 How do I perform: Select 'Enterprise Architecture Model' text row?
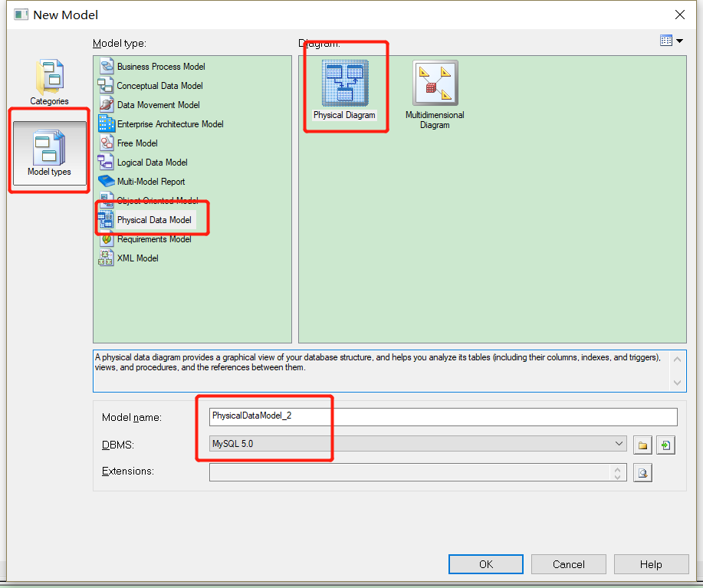(x=170, y=124)
